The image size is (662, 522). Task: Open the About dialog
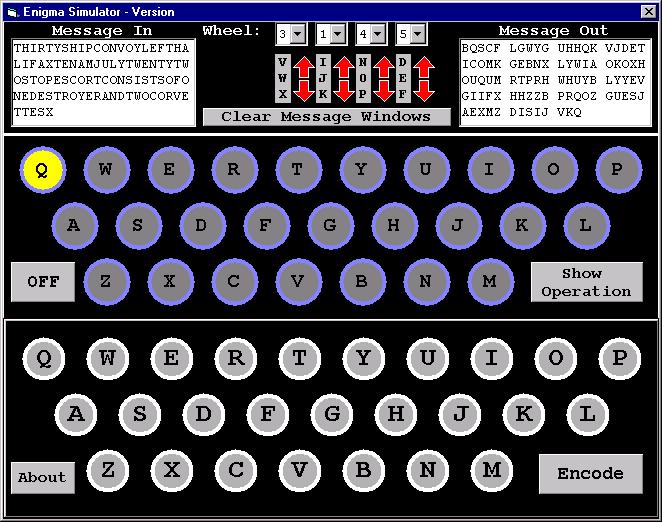point(42,478)
